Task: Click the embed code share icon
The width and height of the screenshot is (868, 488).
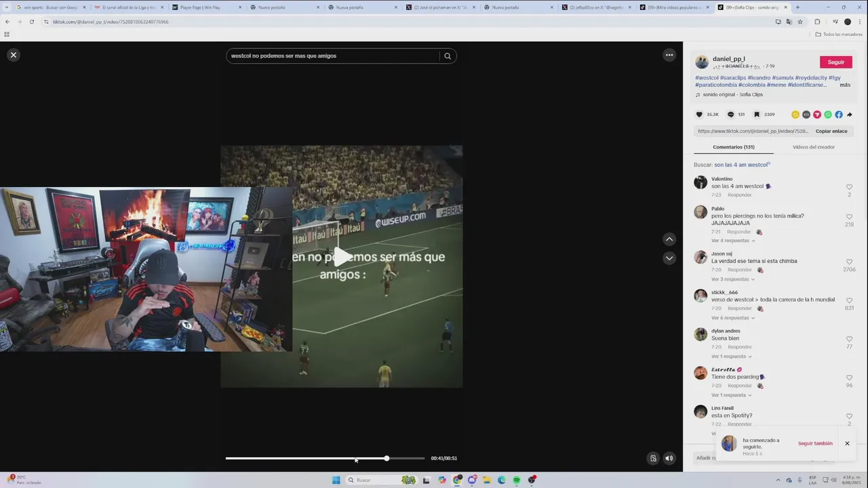Action: pos(806,115)
